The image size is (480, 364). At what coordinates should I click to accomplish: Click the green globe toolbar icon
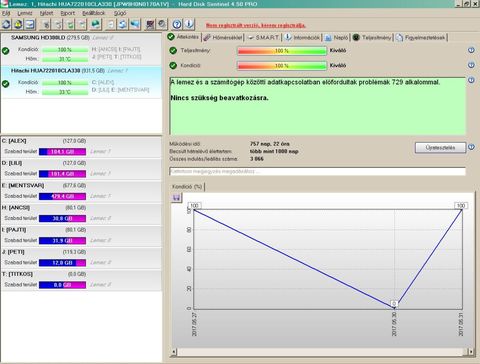[96, 24]
